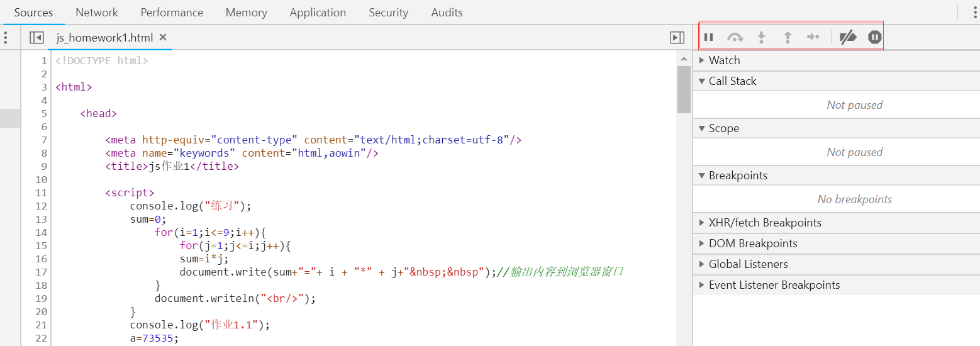Click the step icon in debugger toolbar
The height and width of the screenshot is (346, 980).
813,37
